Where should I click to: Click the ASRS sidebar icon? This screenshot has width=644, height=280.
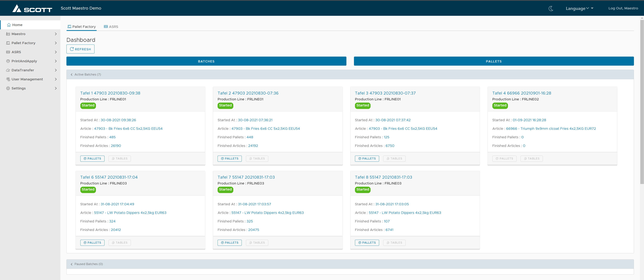coord(8,52)
